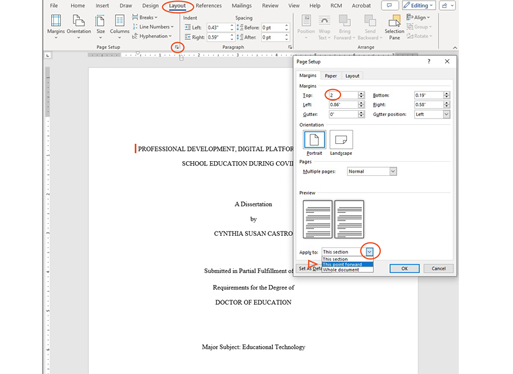The width and height of the screenshot is (513, 374).
Task: Open the Multiple pages dropdown
Action: pos(393,171)
